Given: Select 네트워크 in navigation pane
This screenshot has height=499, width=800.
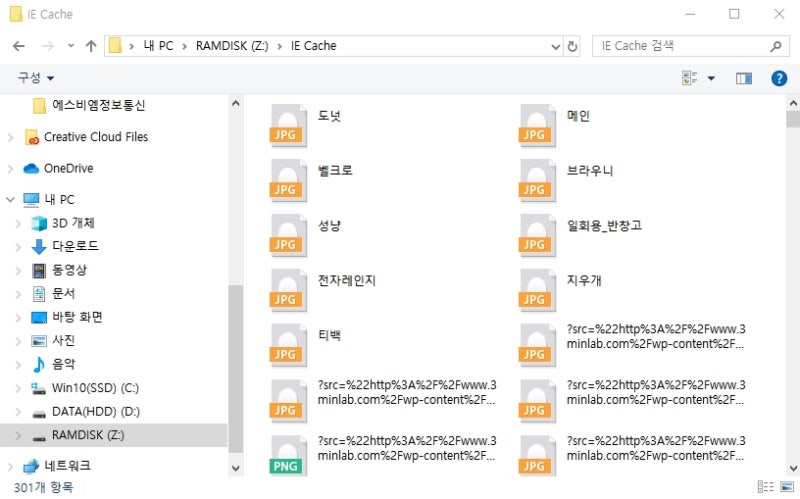Looking at the screenshot, I should click(x=67, y=465).
